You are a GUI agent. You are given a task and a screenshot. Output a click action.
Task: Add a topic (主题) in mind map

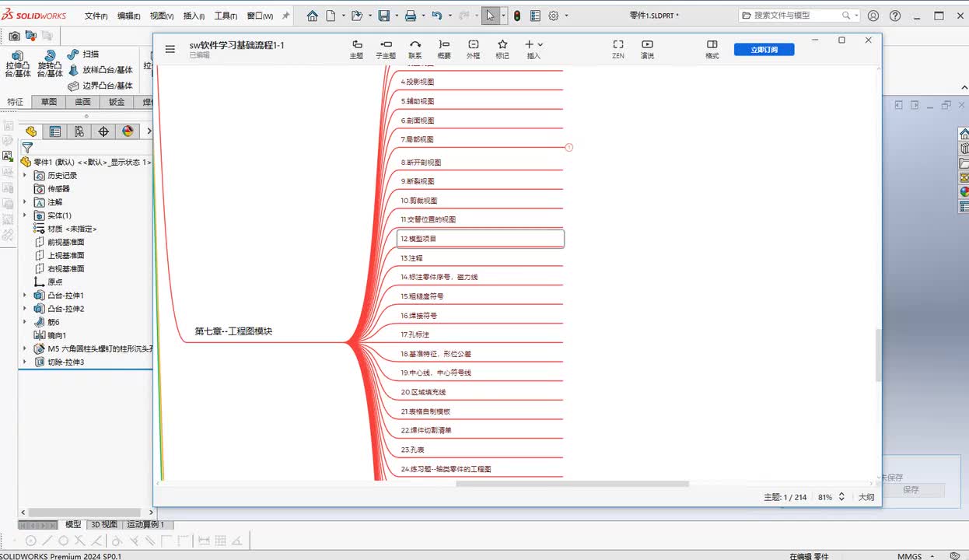(x=356, y=49)
